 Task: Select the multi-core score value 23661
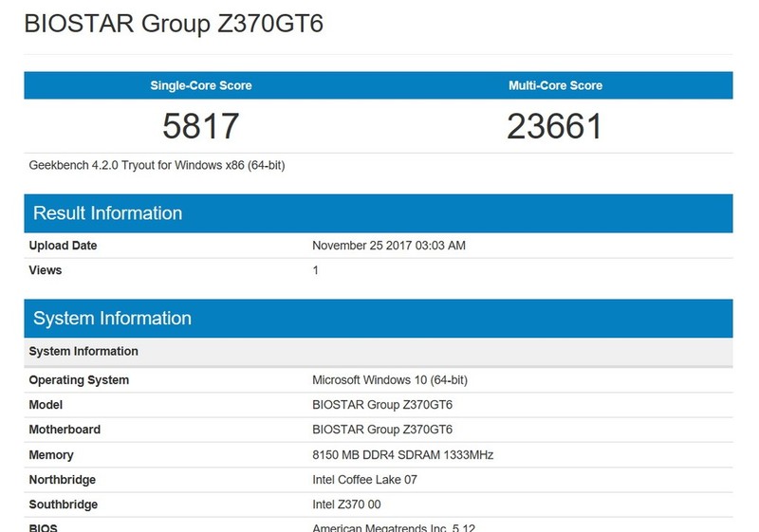(x=555, y=126)
